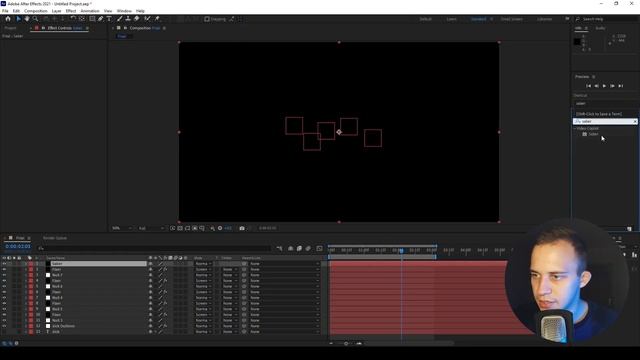Open the Animation menu
This screenshot has width=640, height=360.
point(90,11)
